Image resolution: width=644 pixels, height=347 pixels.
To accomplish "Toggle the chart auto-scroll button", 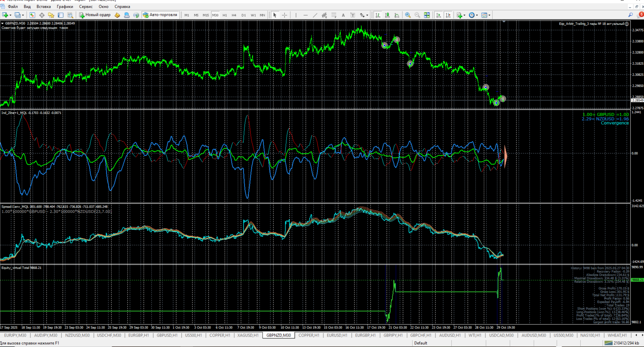I will [x=438, y=15].
